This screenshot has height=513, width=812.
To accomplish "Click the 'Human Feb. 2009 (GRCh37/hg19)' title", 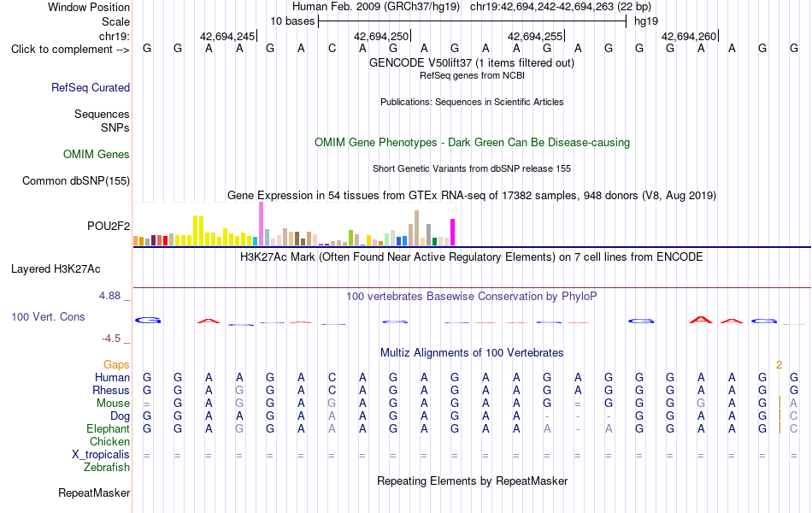I will pos(376,7).
